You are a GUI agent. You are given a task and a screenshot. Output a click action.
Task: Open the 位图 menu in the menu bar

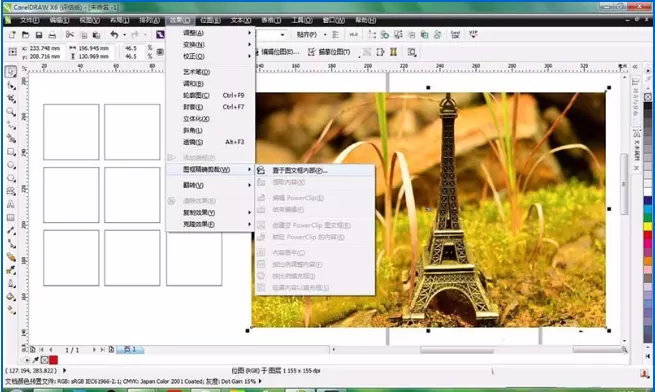pos(210,20)
